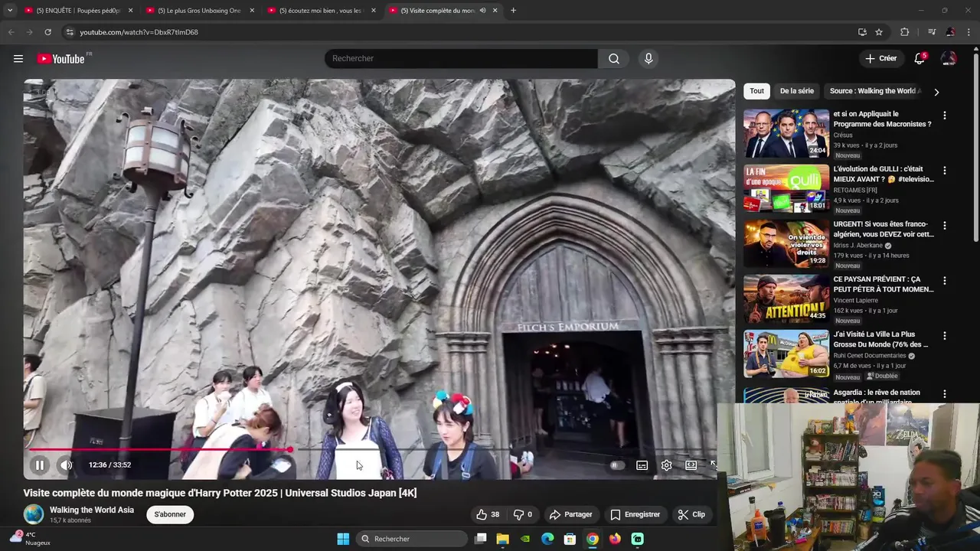View site information icon in address bar
Viewport: 980px width, 551px height.
click(69, 32)
